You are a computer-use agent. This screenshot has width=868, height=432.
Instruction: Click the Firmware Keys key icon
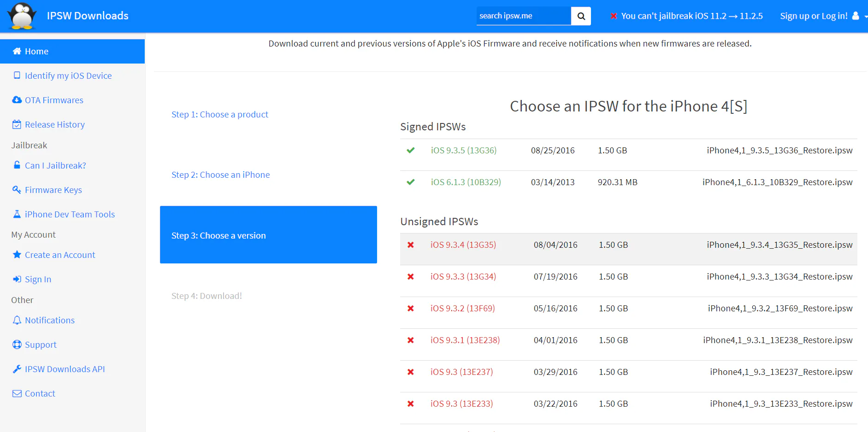coord(17,190)
